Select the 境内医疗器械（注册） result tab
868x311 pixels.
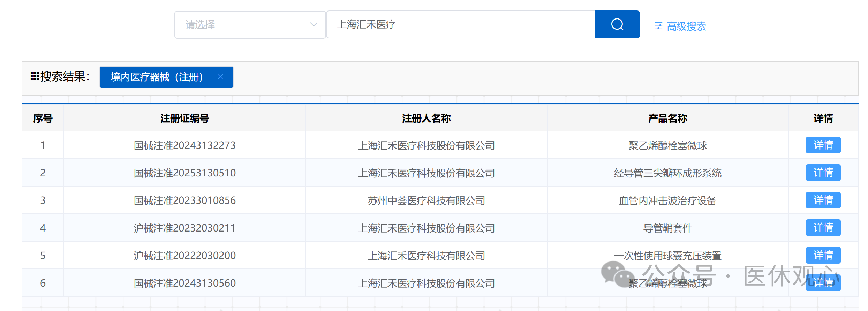157,77
